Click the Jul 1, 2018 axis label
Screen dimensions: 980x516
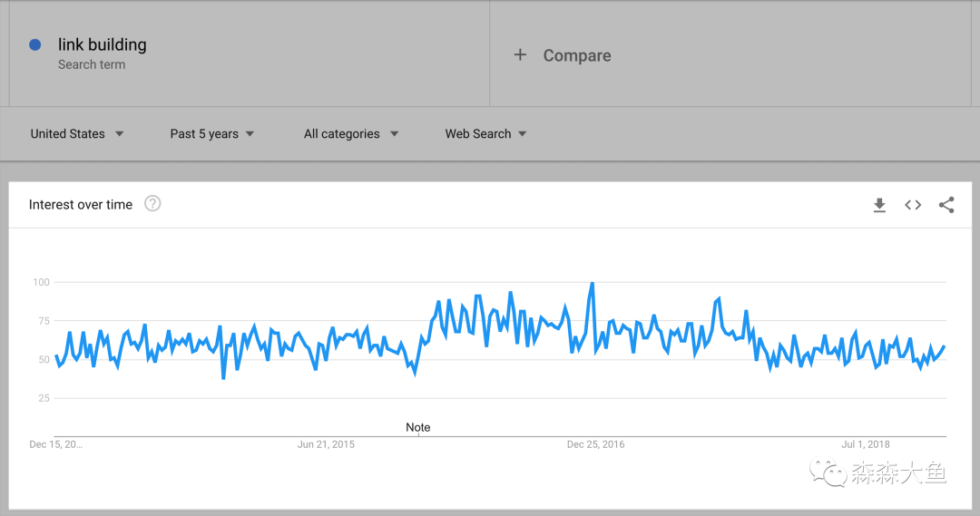click(866, 444)
